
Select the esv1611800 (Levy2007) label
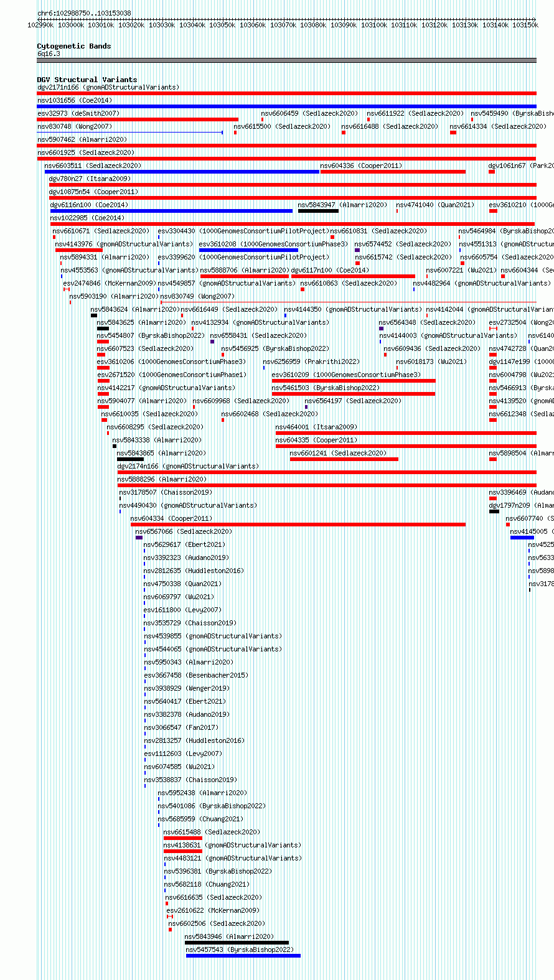click(x=182, y=610)
